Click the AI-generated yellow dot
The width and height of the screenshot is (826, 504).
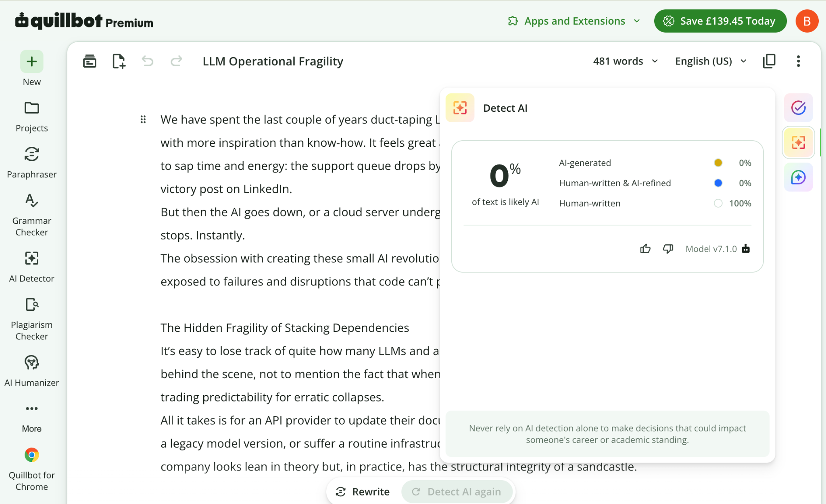pyautogui.click(x=718, y=163)
